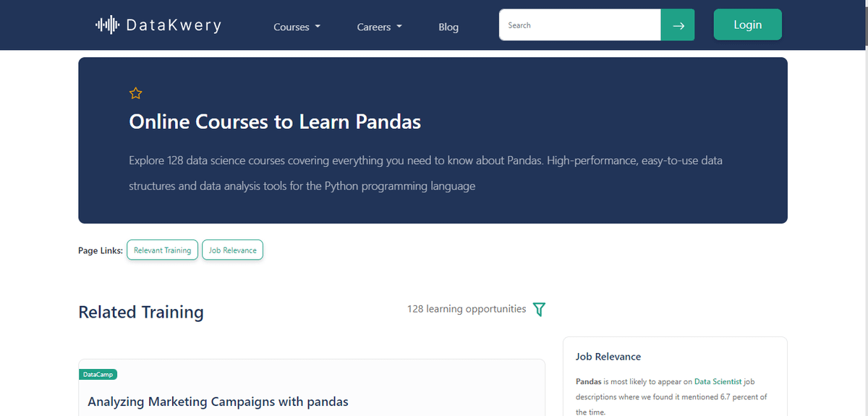Click the Job Relevance card title
Screen dimensions: 868x416
pos(608,357)
